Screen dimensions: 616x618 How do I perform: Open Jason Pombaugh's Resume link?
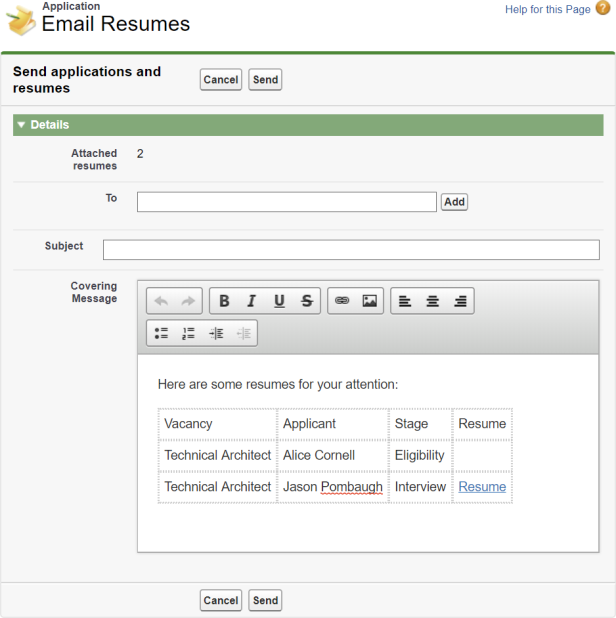[482, 487]
